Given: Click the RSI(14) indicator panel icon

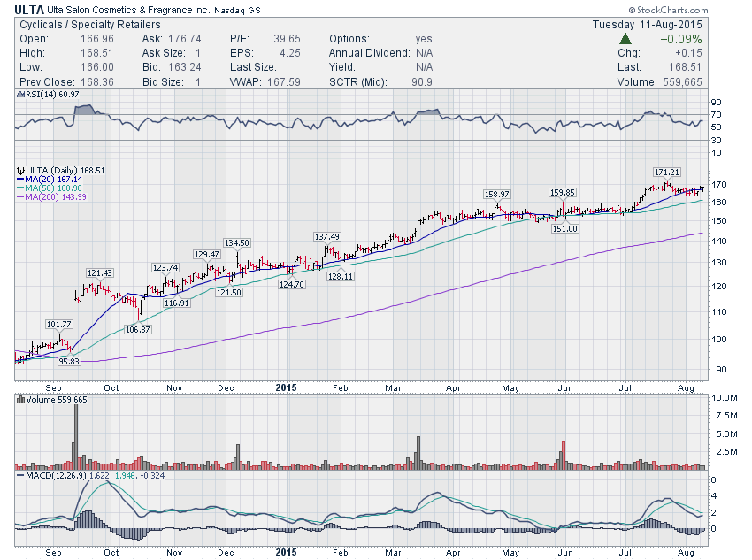Looking at the screenshot, I should 20,95.
